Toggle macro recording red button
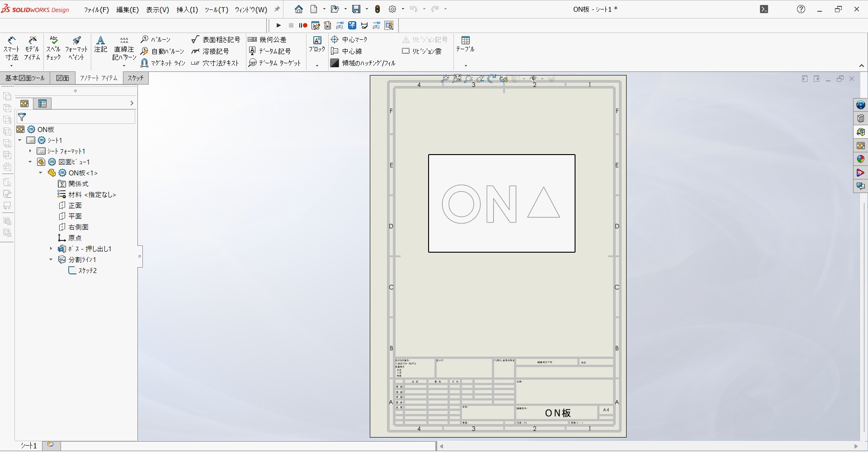The width and height of the screenshot is (868, 452). [x=303, y=26]
